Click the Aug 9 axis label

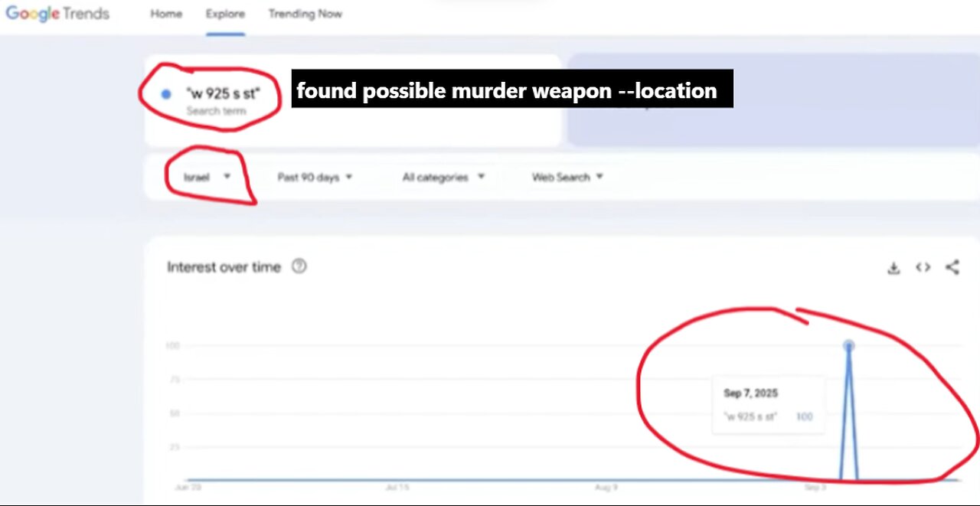tap(606, 486)
